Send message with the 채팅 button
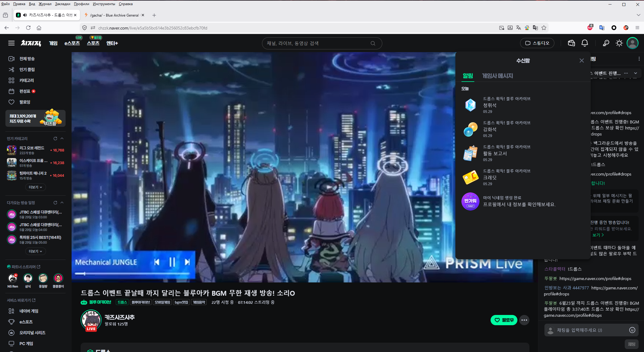Image resolution: width=644 pixels, height=352 pixels. tap(632, 344)
